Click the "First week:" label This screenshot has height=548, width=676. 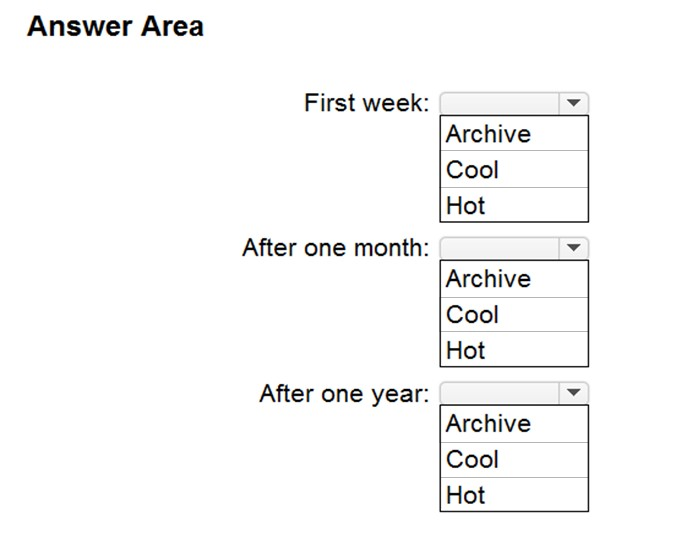pyautogui.click(x=366, y=103)
